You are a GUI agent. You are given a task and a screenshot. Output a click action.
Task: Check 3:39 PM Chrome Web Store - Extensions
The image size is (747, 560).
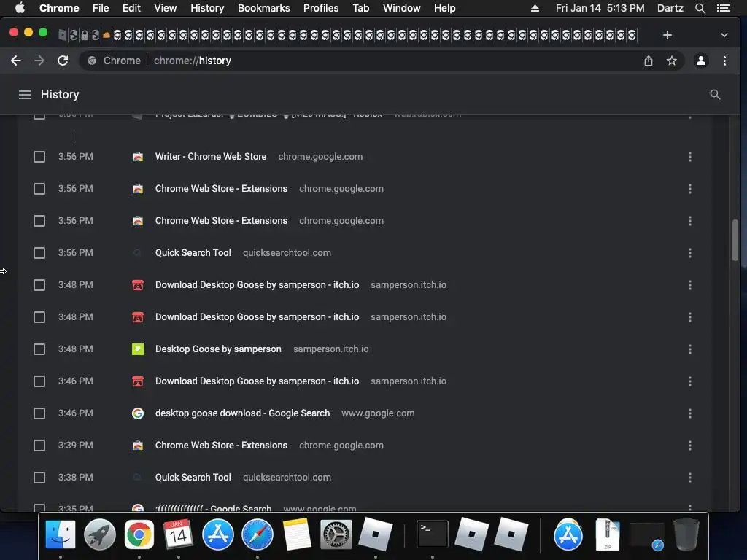point(39,446)
